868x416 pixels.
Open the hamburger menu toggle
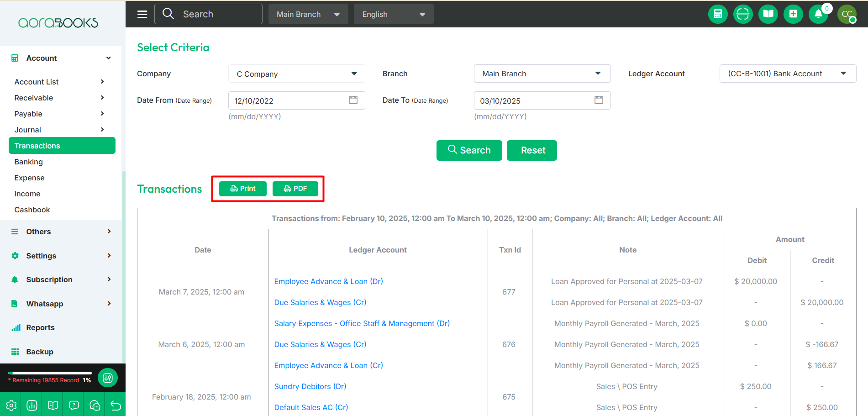(x=142, y=14)
